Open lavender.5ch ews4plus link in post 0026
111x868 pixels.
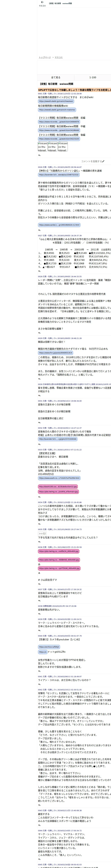[59, 175]
